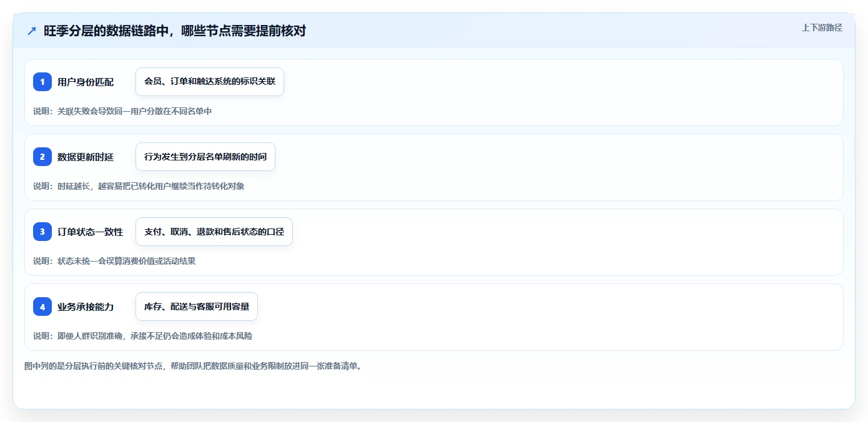
Task: Click the footer caption starting with 图中列的是分层执行前
Action: click(193, 366)
